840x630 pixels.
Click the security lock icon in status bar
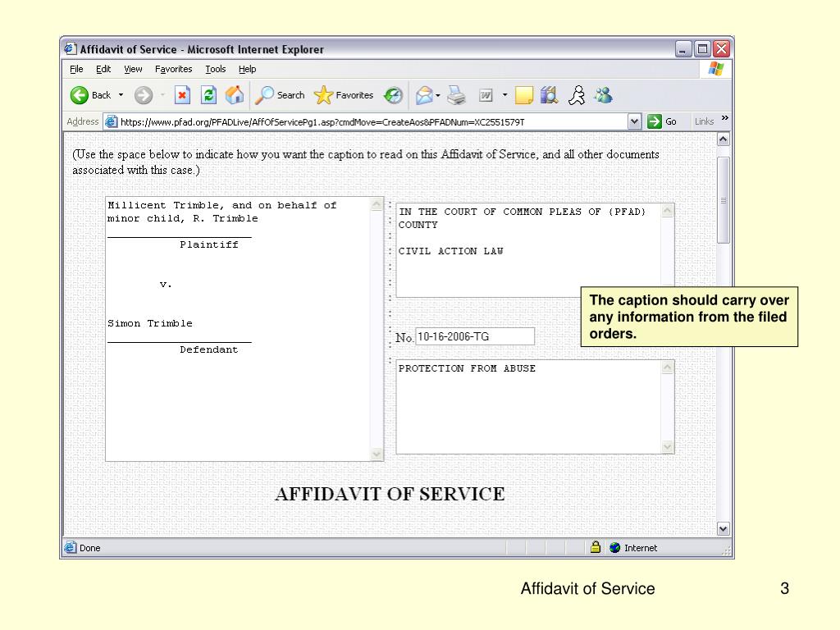(596, 547)
